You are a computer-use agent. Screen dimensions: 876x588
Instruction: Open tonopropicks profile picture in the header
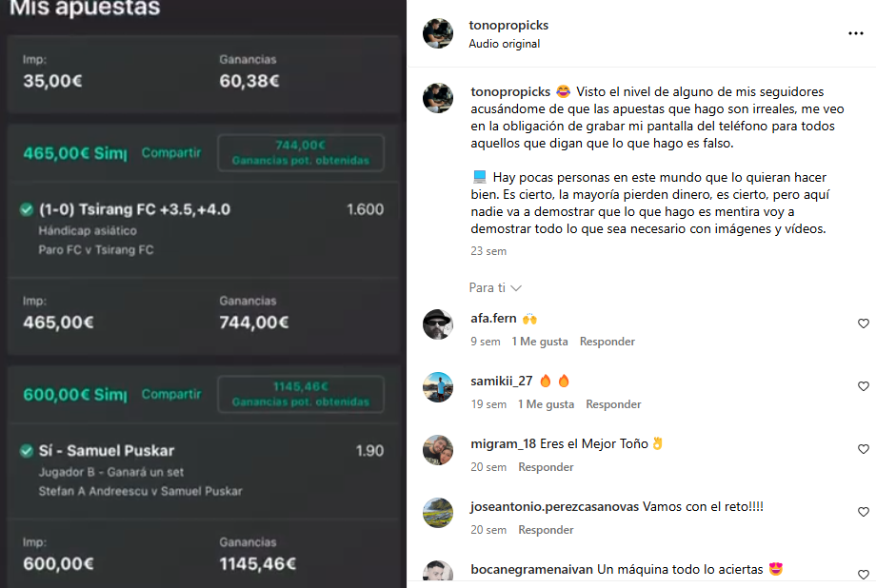[x=438, y=33]
